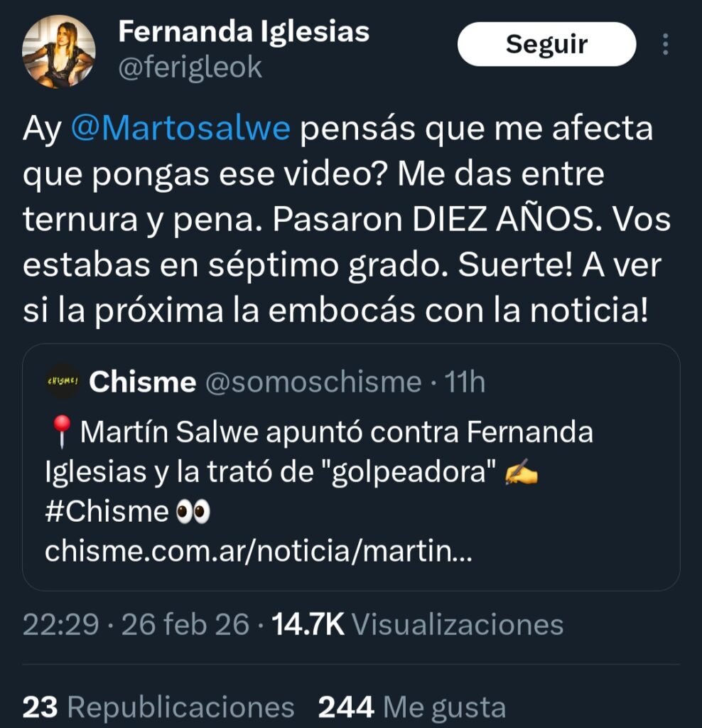Open the @ferigleok handle

(x=190, y=68)
